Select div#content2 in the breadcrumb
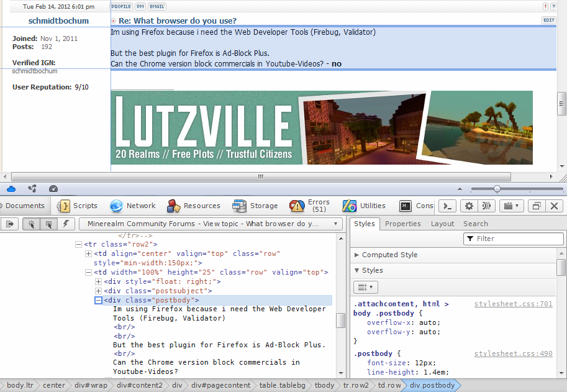Image resolution: width=567 pixels, height=392 pixels. pyautogui.click(x=140, y=386)
